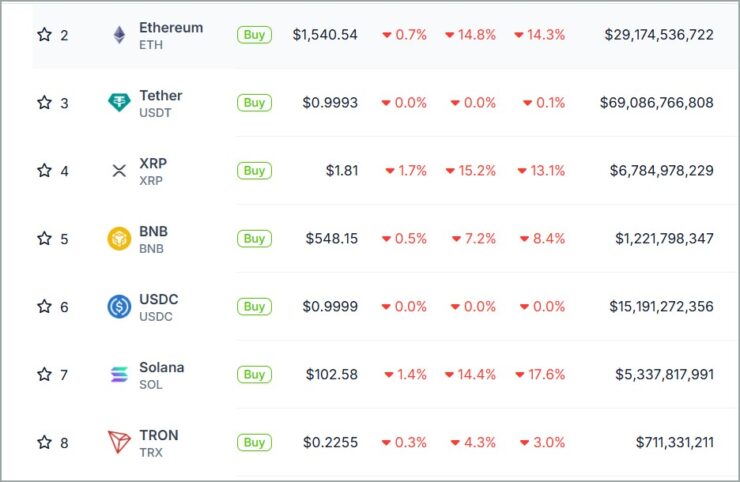
Task: Click Buy button for TRON
Action: pyautogui.click(x=254, y=443)
